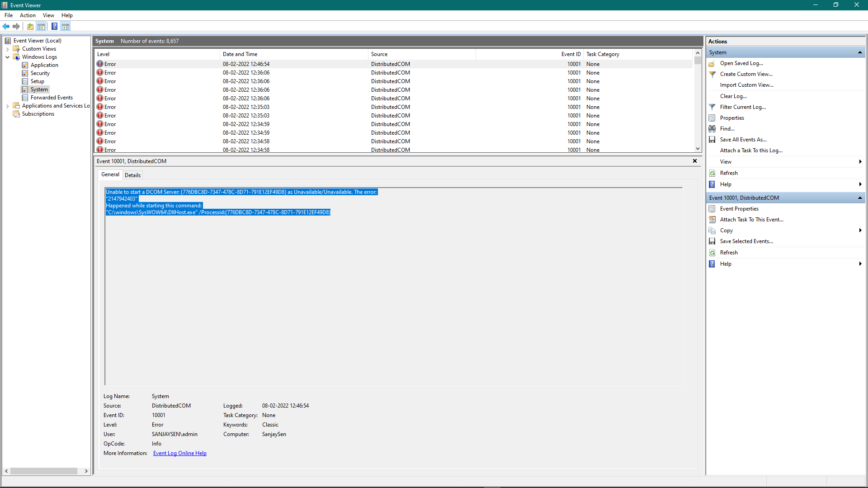Select the Custom Views tree item

[39, 49]
